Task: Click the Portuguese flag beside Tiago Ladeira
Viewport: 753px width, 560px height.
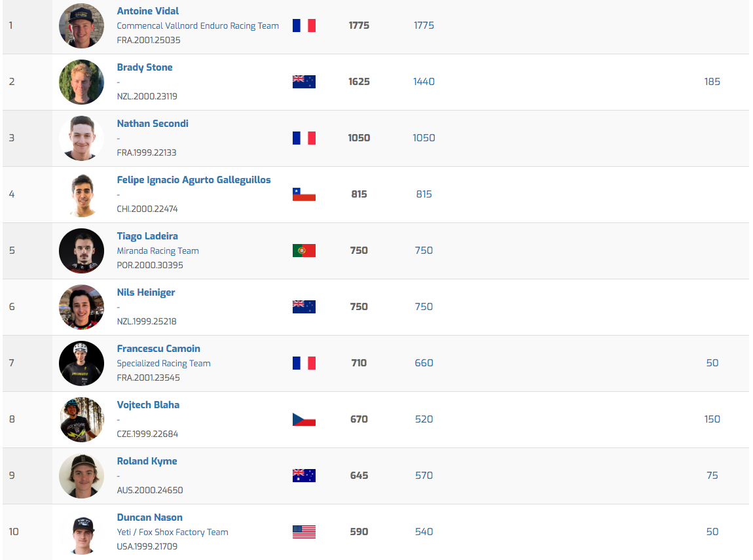Action: 304,251
